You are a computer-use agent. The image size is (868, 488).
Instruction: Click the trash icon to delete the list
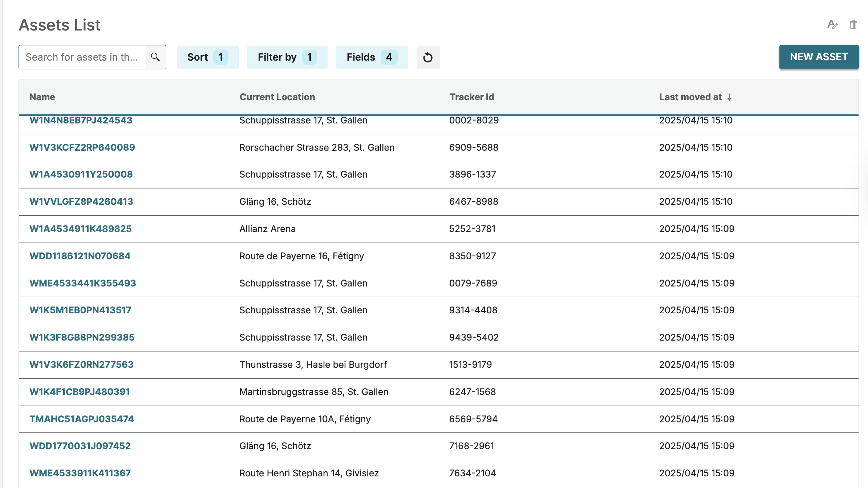pyautogui.click(x=853, y=24)
